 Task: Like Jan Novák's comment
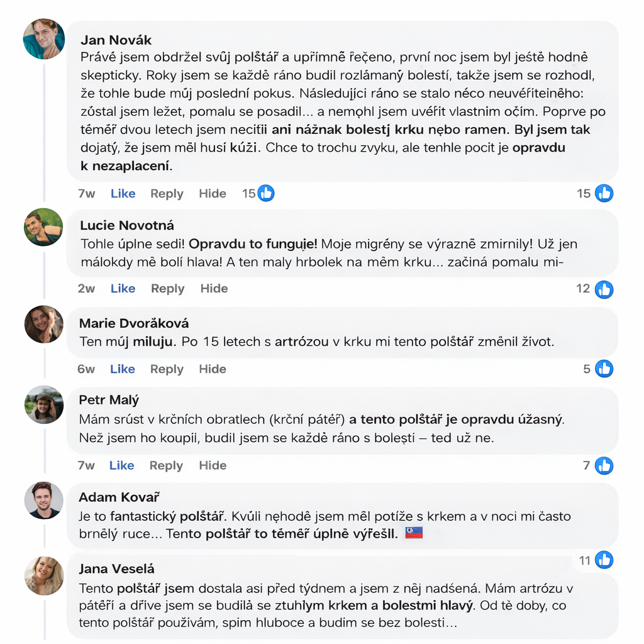click(123, 194)
